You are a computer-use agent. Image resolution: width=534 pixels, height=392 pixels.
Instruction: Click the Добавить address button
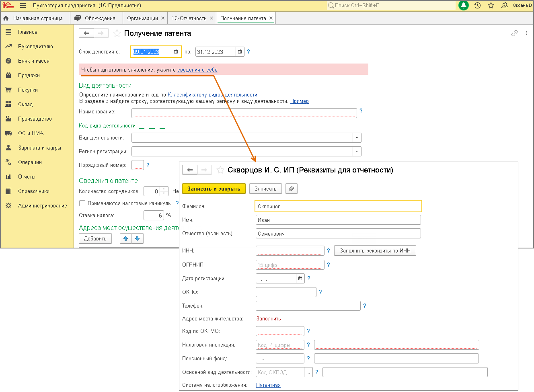click(95, 238)
